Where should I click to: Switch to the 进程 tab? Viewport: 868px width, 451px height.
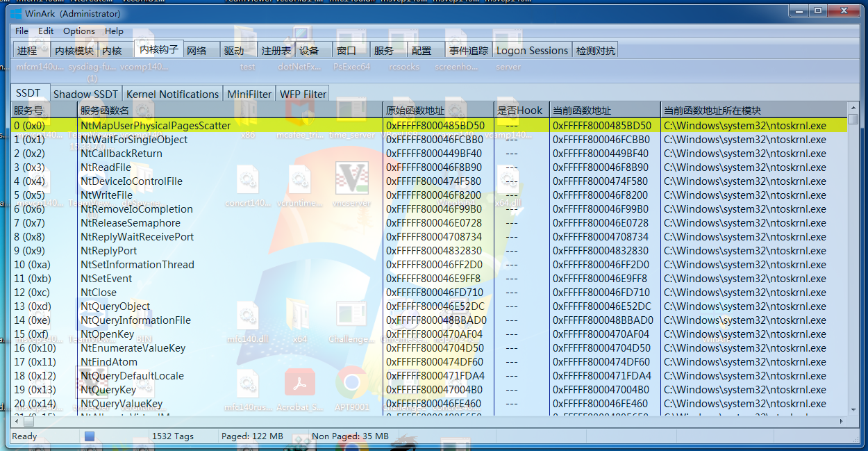tap(32, 50)
